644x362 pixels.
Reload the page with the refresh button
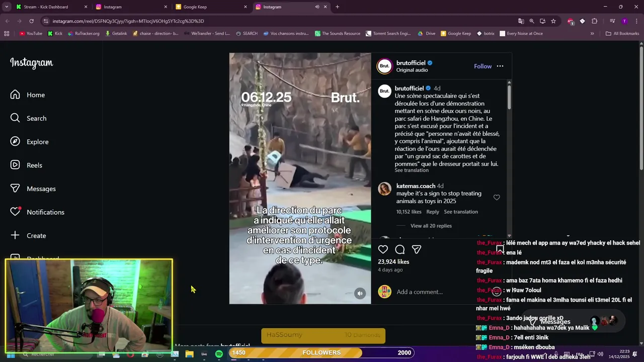coord(31,21)
